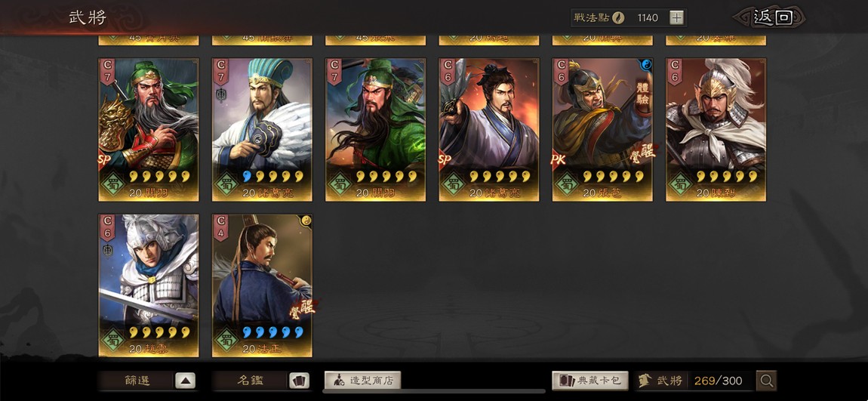This screenshot has width=868, height=401.
Task: Expand the 篩選 filter arrow
Action: point(186,381)
